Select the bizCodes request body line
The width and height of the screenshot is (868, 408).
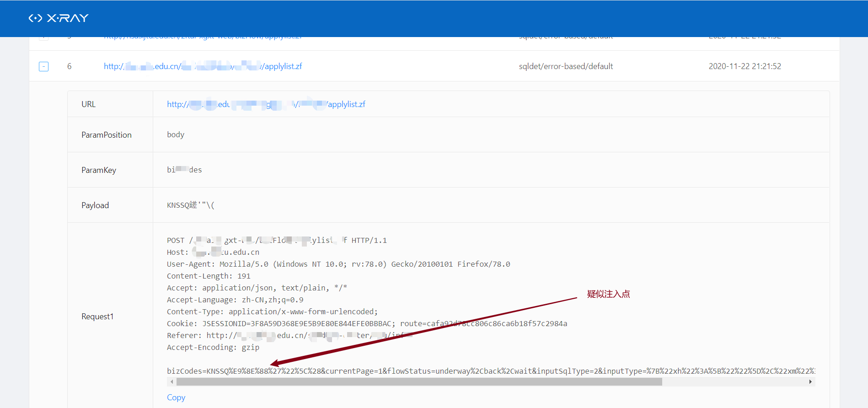[491, 371]
